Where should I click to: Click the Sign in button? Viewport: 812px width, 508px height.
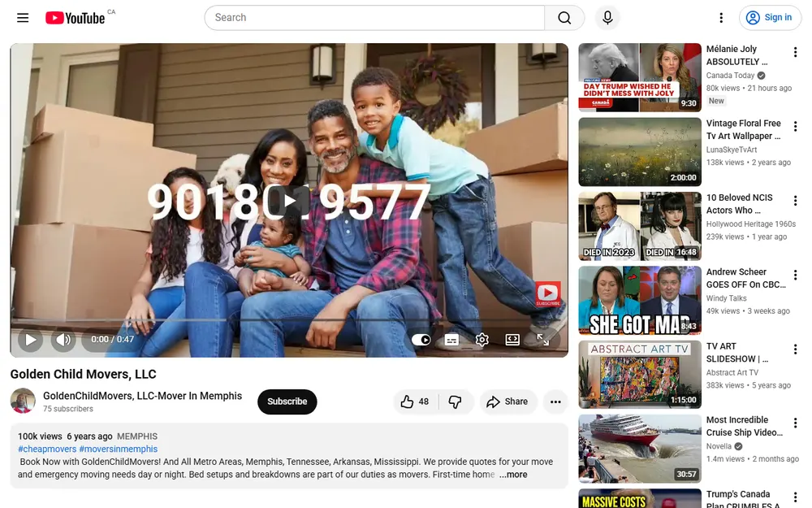(x=770, y=18)
